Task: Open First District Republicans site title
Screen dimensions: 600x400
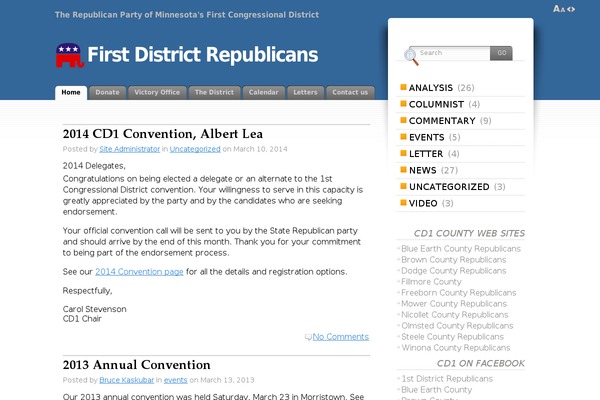Action: pyautogui.click(x=202, y=55)
